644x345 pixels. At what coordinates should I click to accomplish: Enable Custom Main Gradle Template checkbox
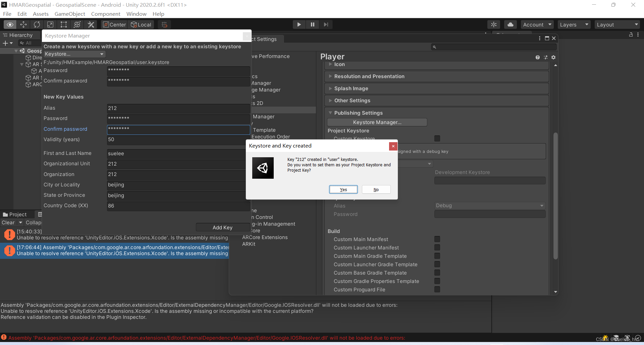tap(437, 256)
